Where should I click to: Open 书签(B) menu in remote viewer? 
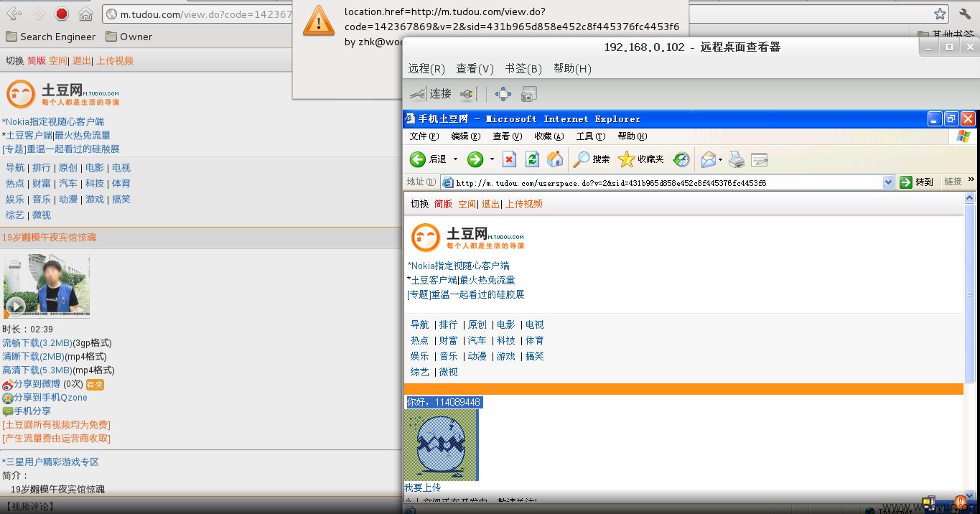pos(523,69)
